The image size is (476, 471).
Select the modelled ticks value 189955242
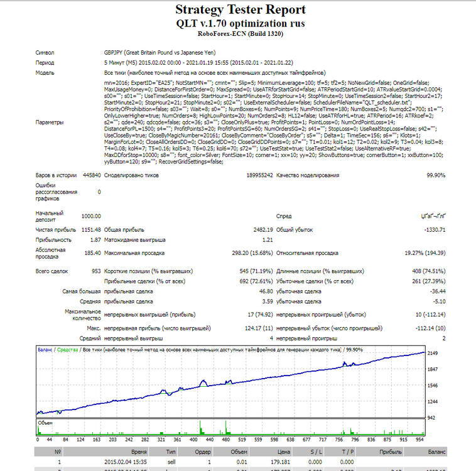[259, 175]
